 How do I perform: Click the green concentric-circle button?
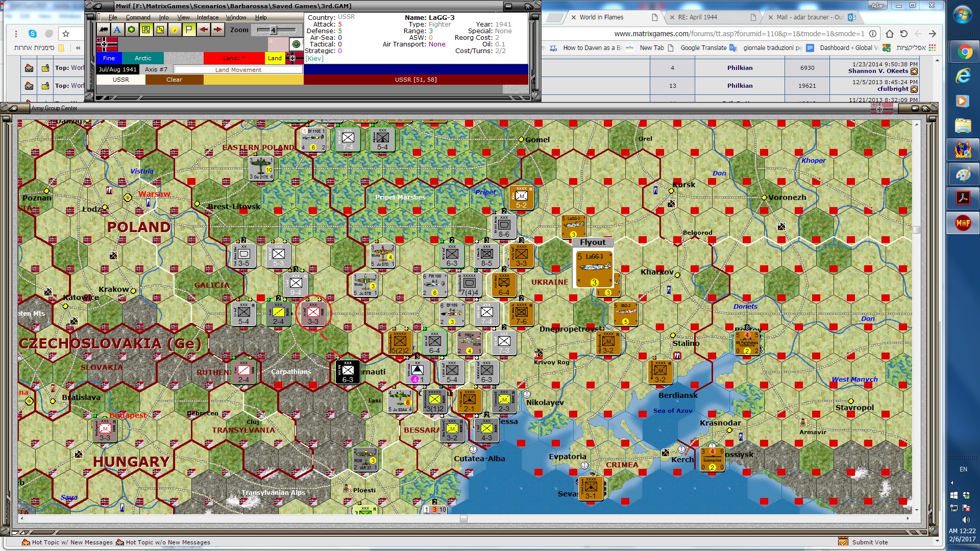[x=296, y=44]
